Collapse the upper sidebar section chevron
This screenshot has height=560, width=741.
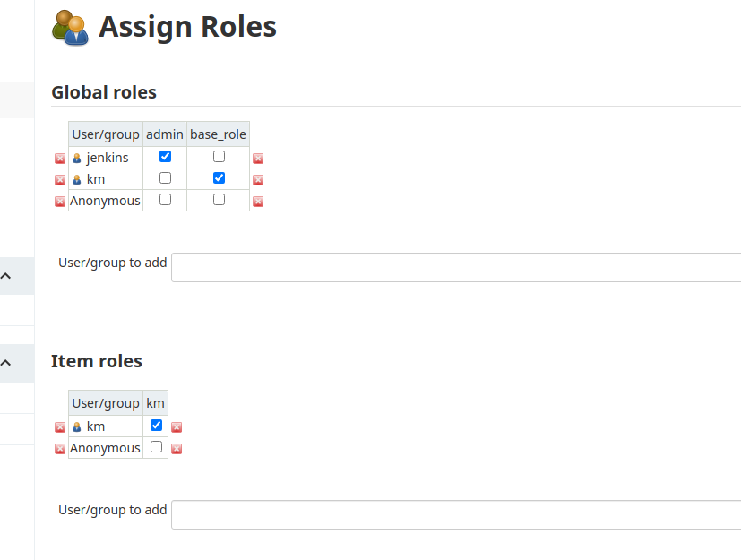click(x=6, y=276)
